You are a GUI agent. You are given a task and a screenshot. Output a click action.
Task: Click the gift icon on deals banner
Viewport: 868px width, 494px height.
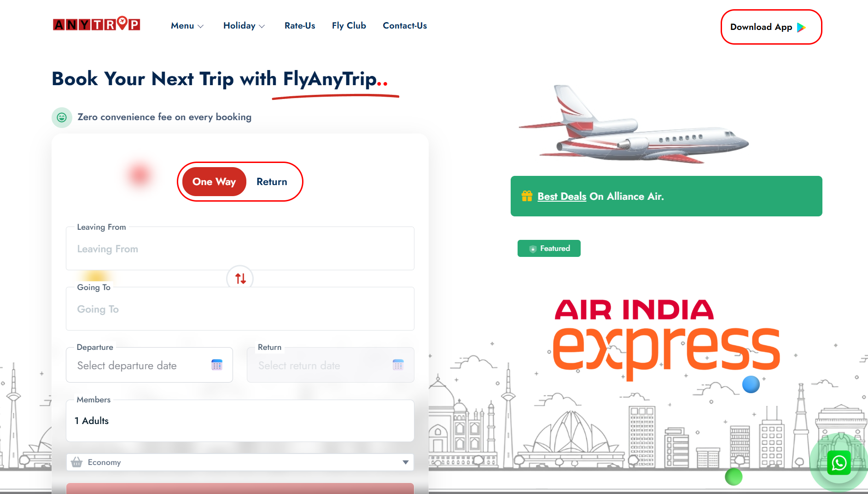click(x=527, y=196)
